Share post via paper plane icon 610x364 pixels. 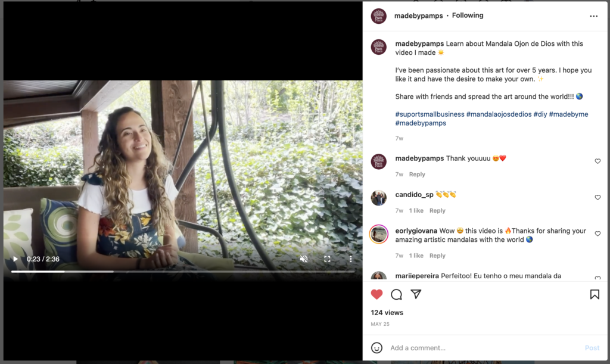pos(416,294)
